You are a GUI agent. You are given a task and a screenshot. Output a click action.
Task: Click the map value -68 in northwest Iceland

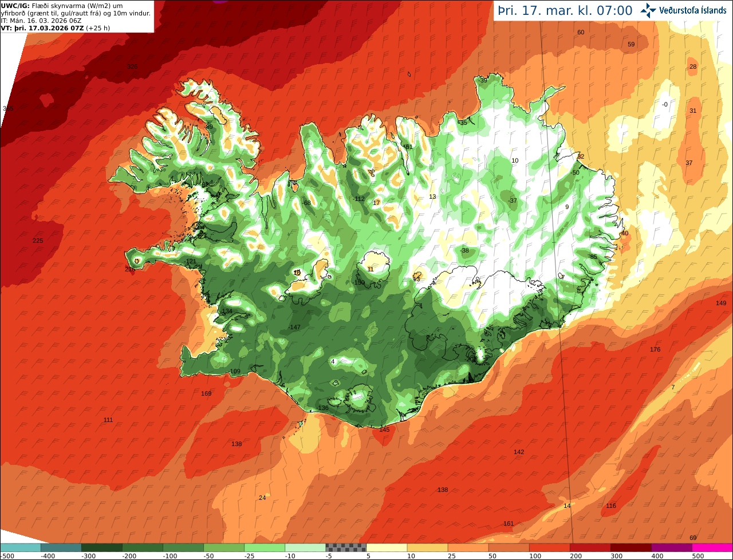point(306,203)
